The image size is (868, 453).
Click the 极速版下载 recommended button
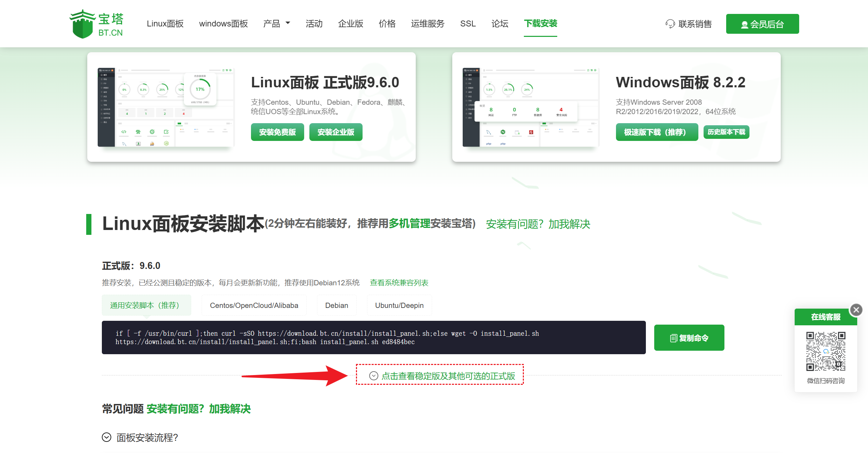click(656, 132)
